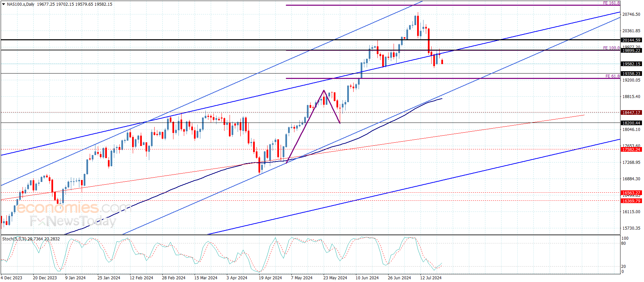Click the 19582.15 current price tag
The height and width of the screenshot is (282, 644).
click(631, 64)
